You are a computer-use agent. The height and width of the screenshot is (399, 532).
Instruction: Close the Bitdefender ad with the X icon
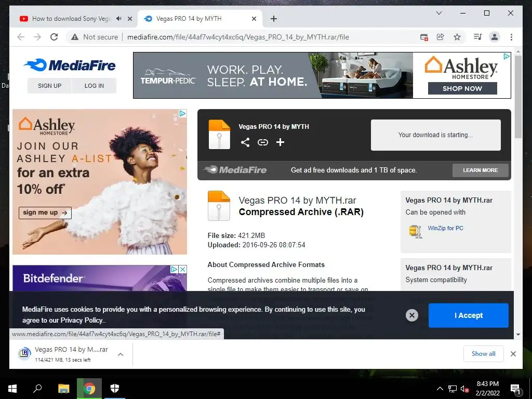[182, 270]
